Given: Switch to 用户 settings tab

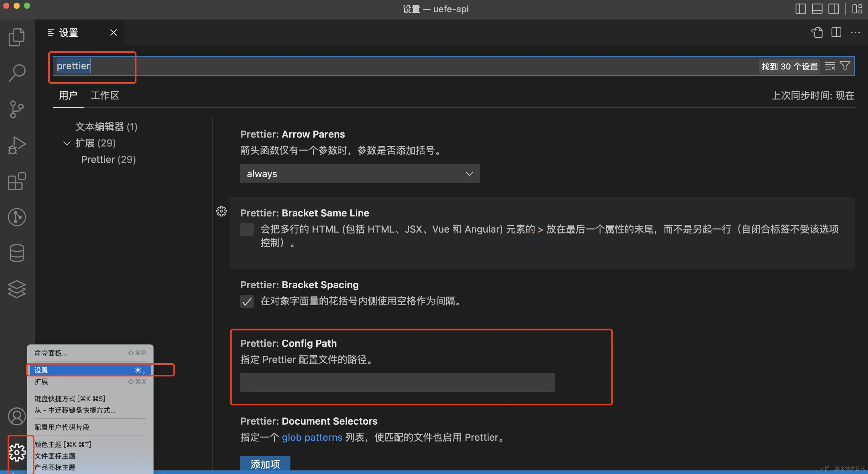Looking at the screenshot, I should [68, 96].
